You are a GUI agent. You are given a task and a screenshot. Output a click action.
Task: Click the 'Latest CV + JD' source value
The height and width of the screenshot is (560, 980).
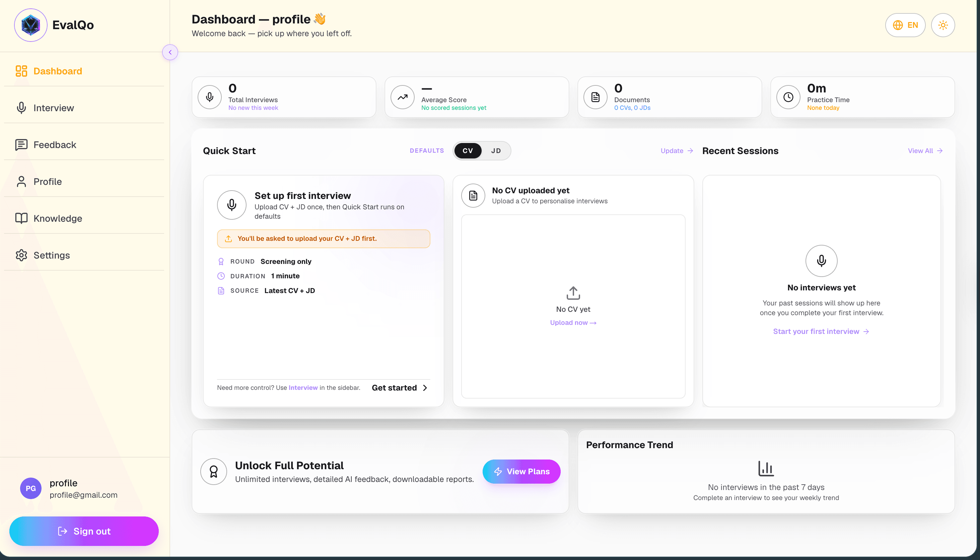point(290,291)
